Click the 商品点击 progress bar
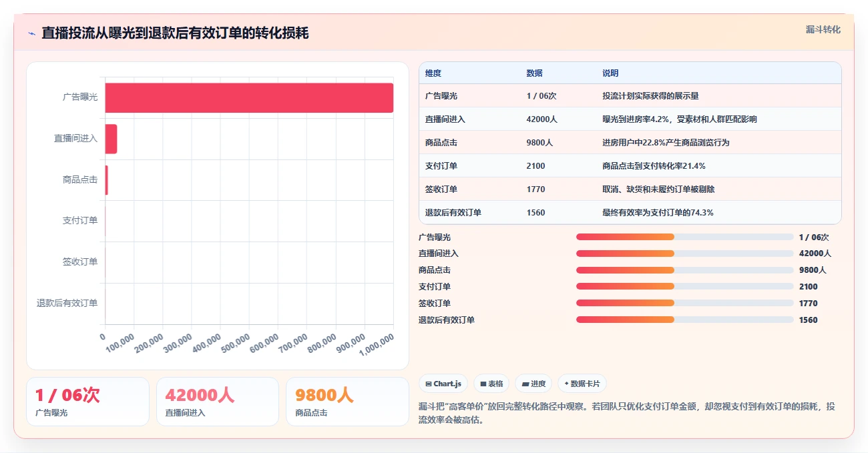This screenshot has width=868, height=453. 685,270
